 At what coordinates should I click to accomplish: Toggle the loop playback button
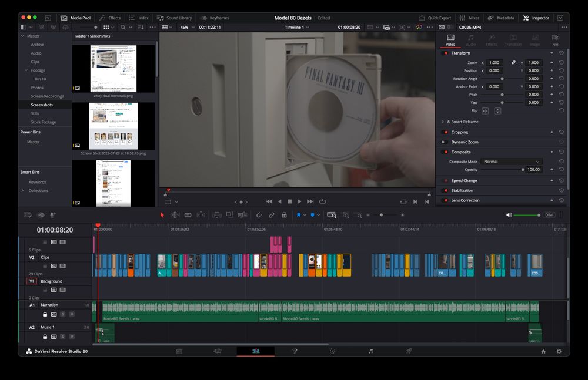322,201
